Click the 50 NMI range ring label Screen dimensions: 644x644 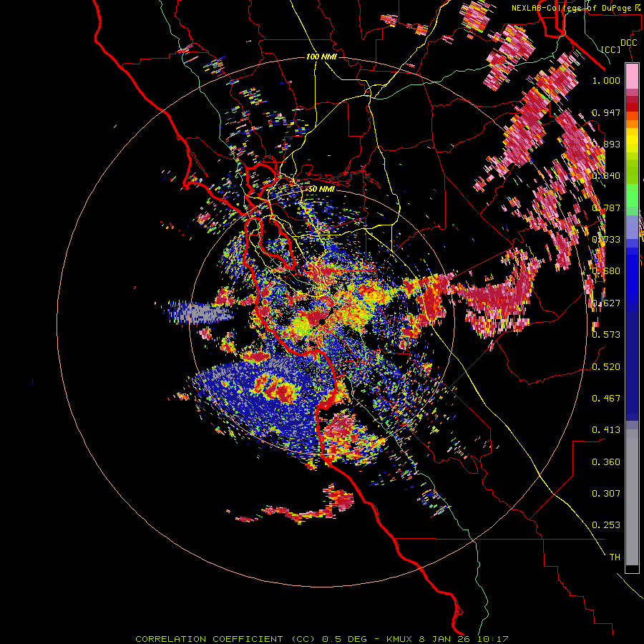click(x=321, y=189)
